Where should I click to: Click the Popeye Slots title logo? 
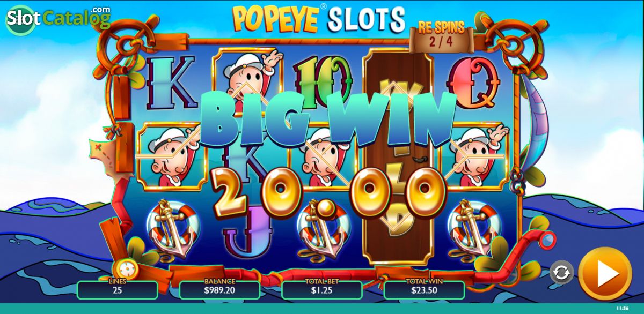(319, 20)
